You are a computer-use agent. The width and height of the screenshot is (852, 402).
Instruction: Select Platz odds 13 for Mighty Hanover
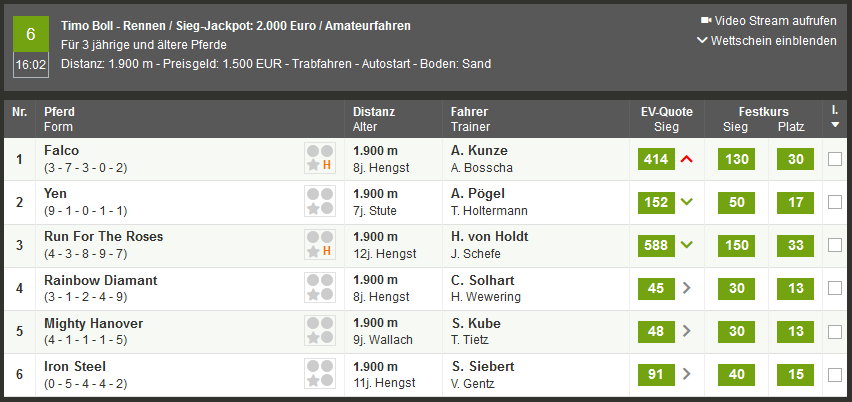click(795, 331)
